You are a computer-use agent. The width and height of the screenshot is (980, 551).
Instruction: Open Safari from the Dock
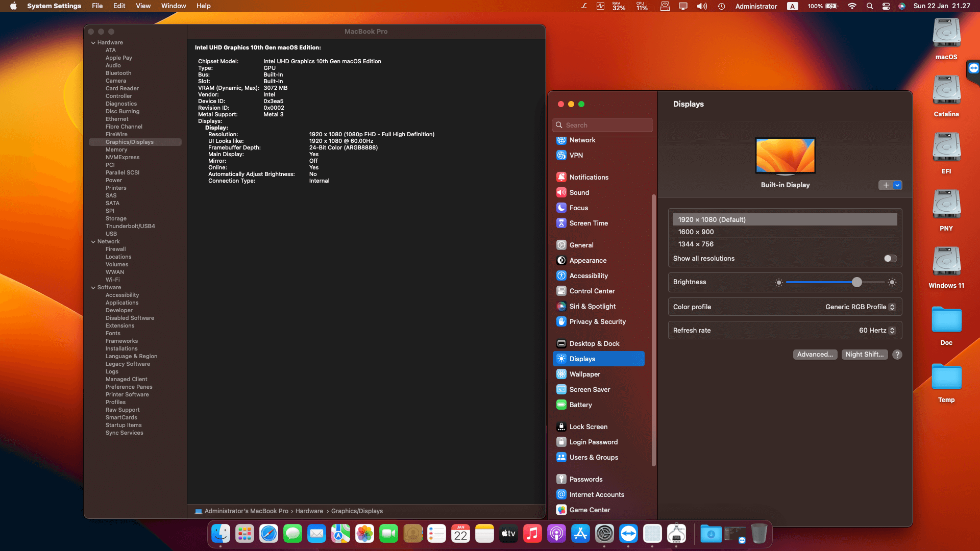[x=268, y=534]
